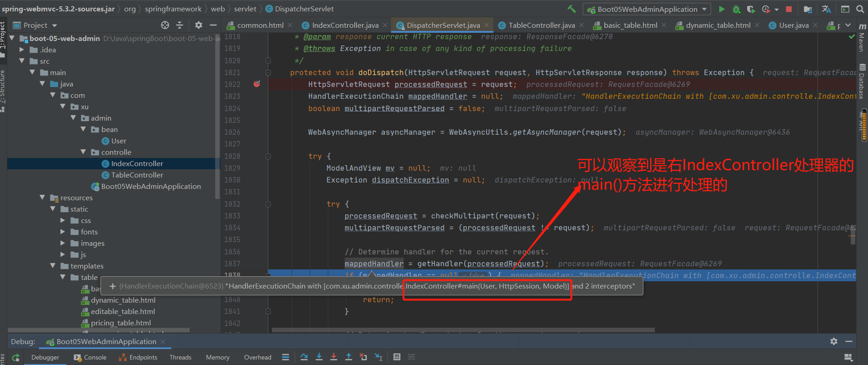This screenshot has width=868, height=365.
Task: Open the Database tool window
Action: (x=862, y=82)
